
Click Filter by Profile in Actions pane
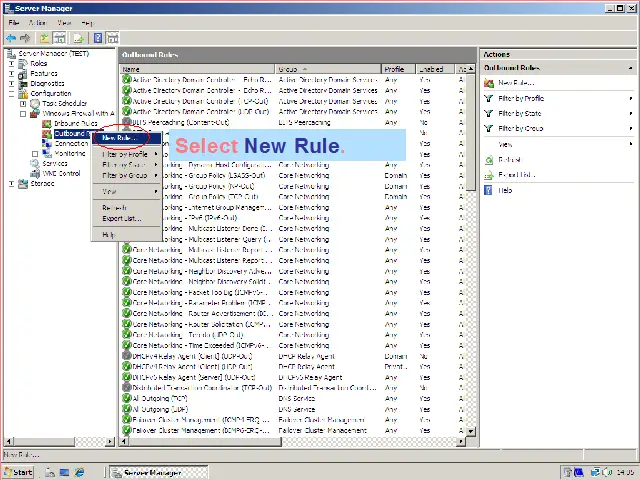pyautogui.click(x=521, y=98)
